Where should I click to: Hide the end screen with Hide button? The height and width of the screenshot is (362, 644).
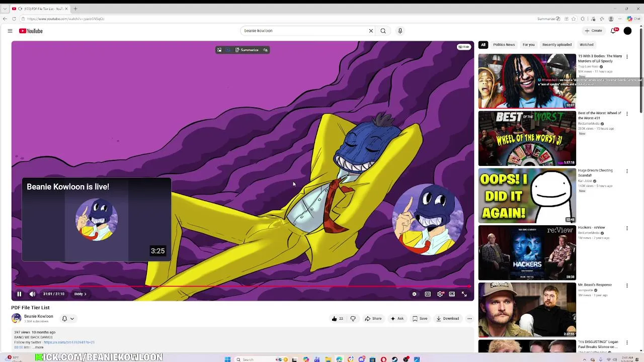point(464,47)
